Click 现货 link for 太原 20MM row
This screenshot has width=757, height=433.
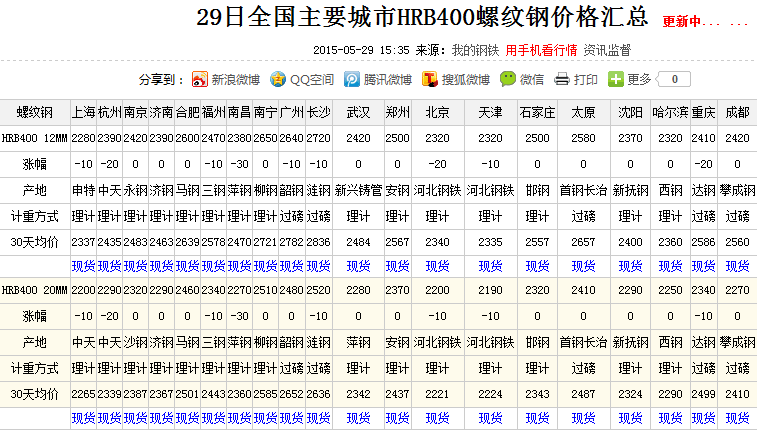click(x=583, y=418)
